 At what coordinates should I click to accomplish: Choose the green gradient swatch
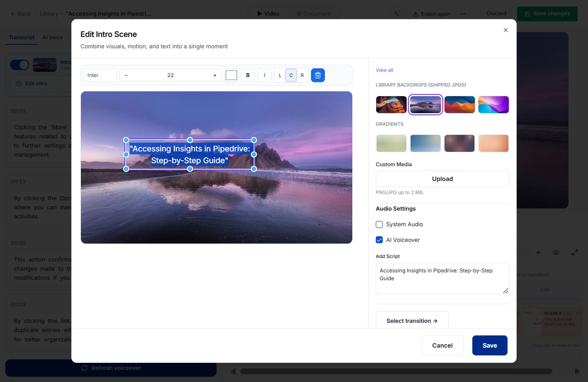391,143
